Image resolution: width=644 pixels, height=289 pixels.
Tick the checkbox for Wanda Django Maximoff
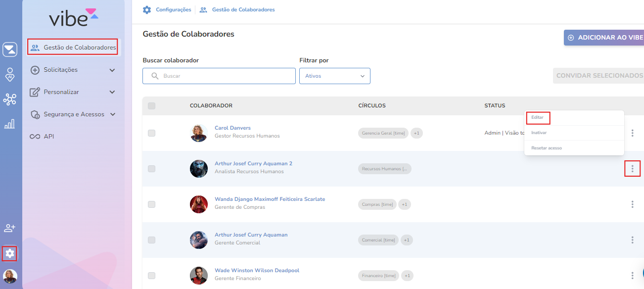(x=151, y=204)
